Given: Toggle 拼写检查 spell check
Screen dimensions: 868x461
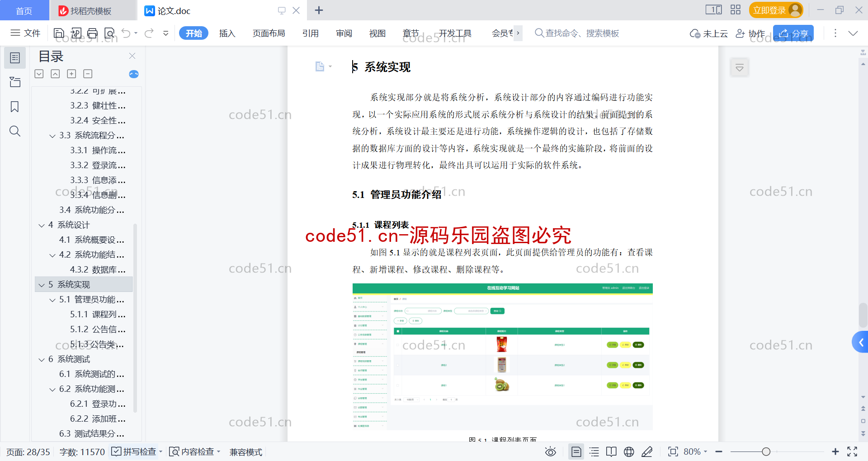Looking at the screenshot, I should click(137, 452).
